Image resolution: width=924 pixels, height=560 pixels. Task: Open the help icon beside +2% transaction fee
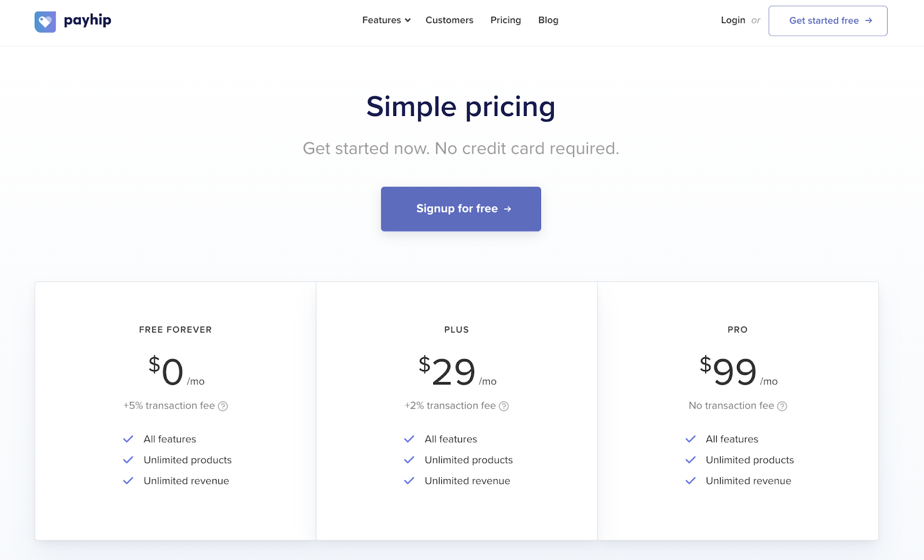(x=504, y=406)
